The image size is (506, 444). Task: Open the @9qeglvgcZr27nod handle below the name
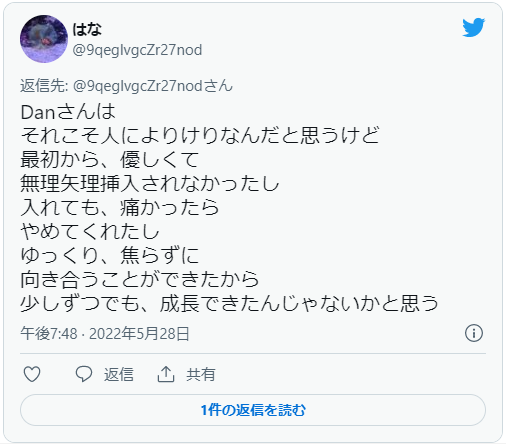137,50
